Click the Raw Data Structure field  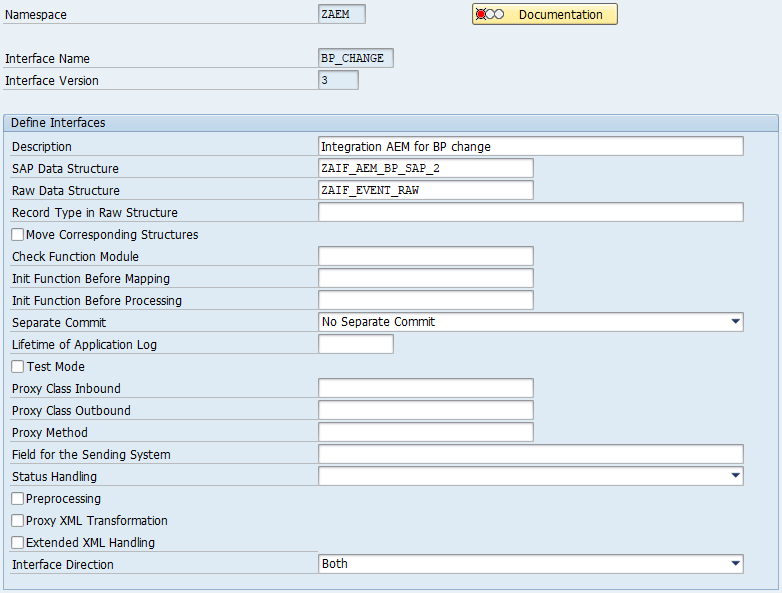(x=425, y=190)
